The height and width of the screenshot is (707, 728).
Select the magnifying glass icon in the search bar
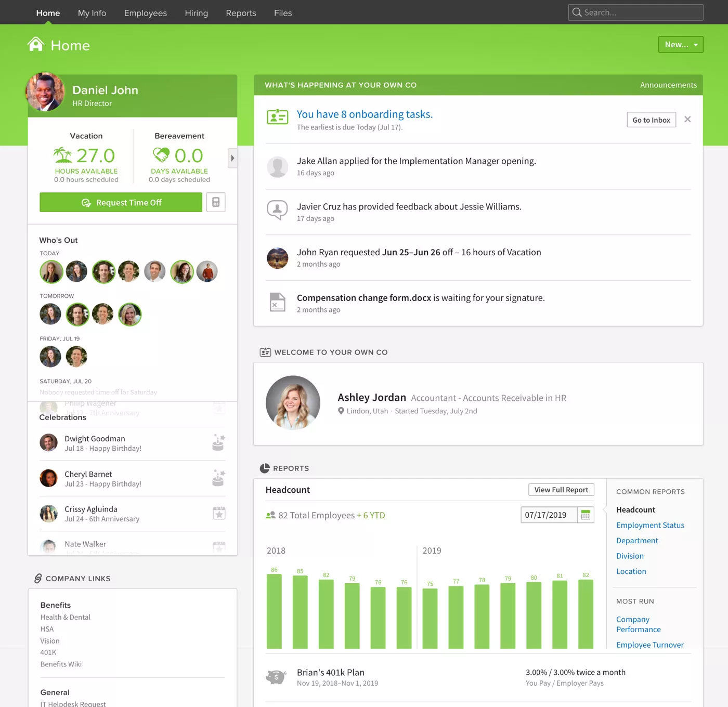coord(577,12)
